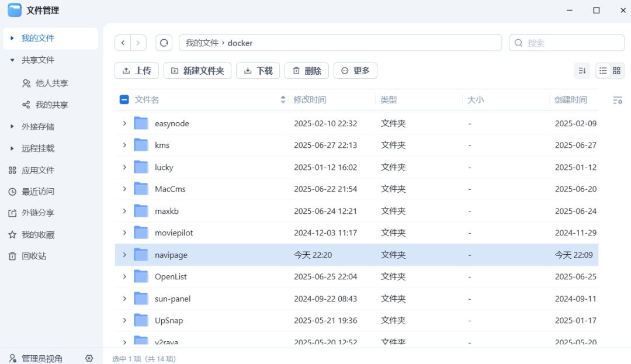The width and height of the screenshot is (631, 364).
Task: Click the refresh icon beside the path bar
Action: point(164,43)
